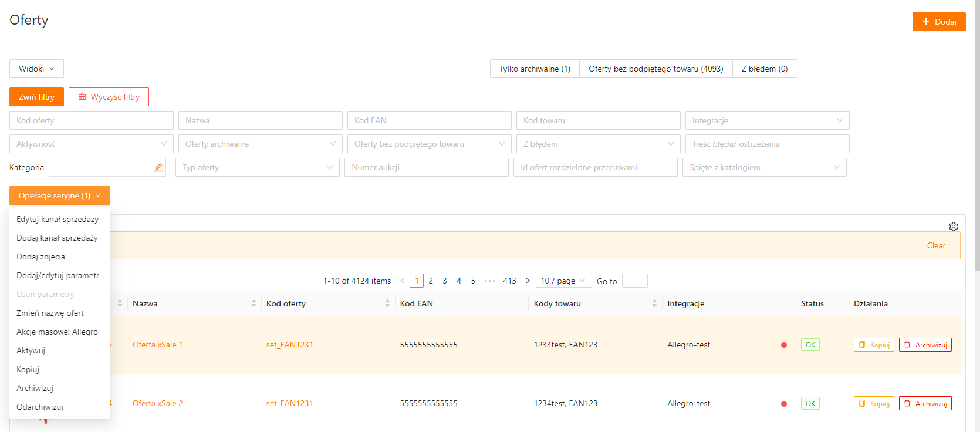Open the Widoki dropdown

click(x=36, y=69)
